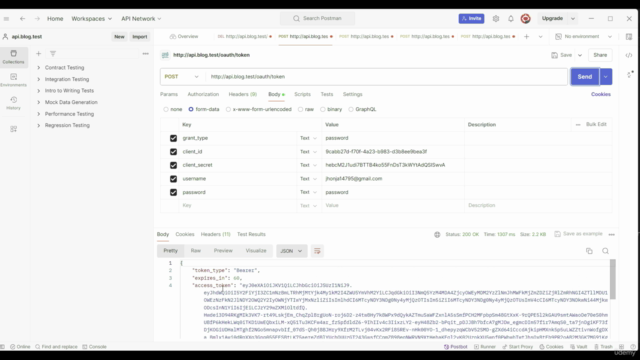Copy the response body

pos(589,251)
